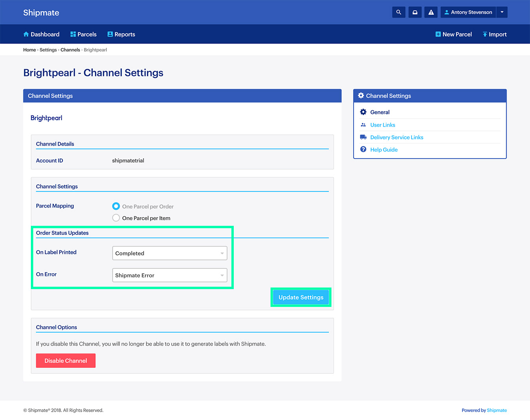The image size is (530, 420).
Task: Click the New Parcel plus icon
Action: coord(438,34)
